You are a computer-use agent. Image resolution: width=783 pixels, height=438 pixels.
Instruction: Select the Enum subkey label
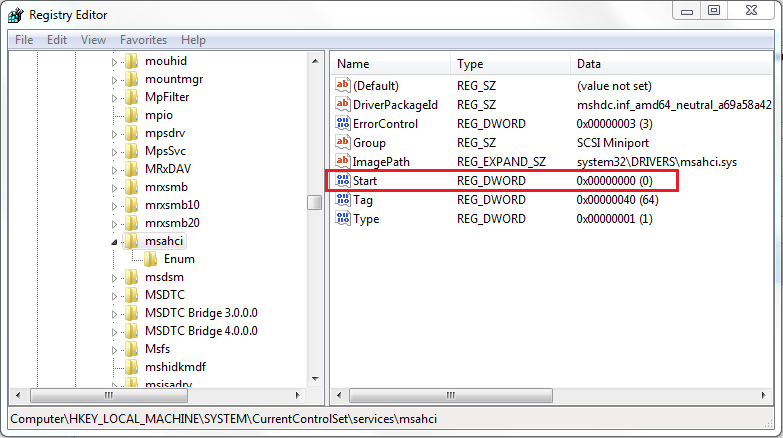click(x=179, y=259)
